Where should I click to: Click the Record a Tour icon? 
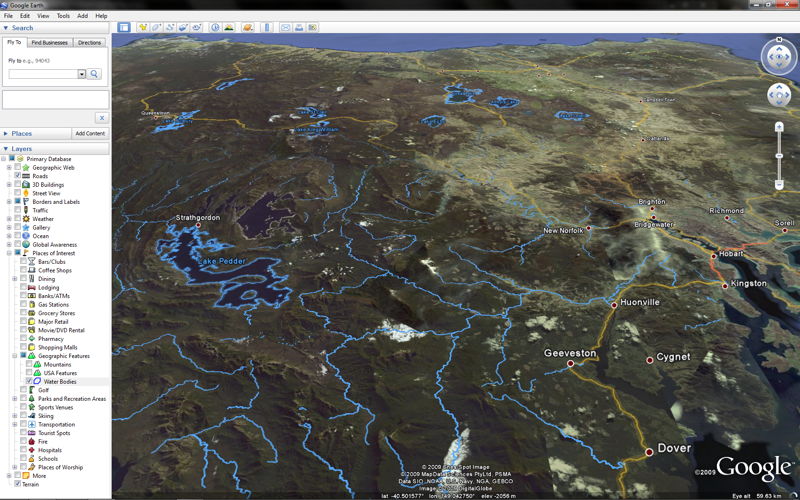coord(196,27)
